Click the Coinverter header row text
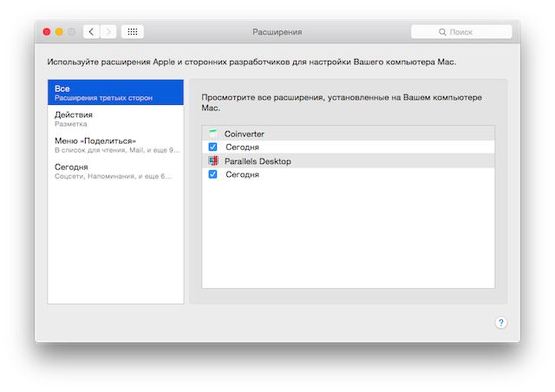 click(245, 134)
